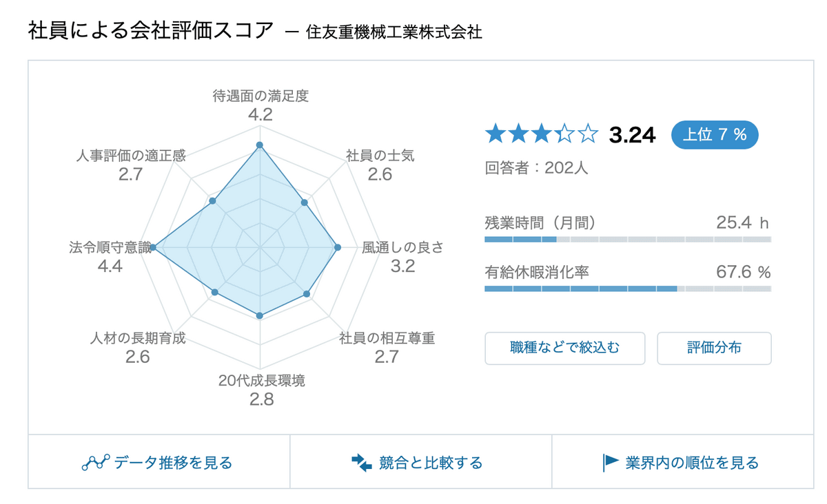Click the flag icon beside 業界内の順位を見る
This screenshot has height=504, width=827.
point(611,462)
